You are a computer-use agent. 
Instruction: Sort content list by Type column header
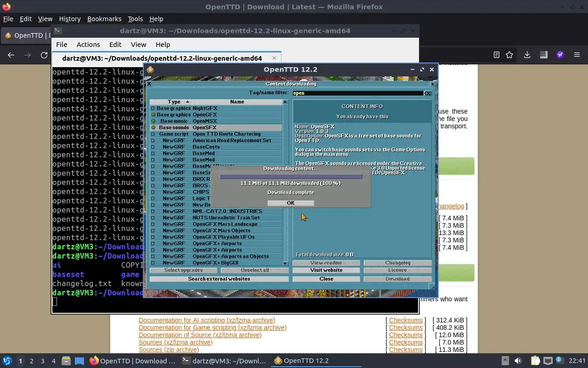pos(174,102)
